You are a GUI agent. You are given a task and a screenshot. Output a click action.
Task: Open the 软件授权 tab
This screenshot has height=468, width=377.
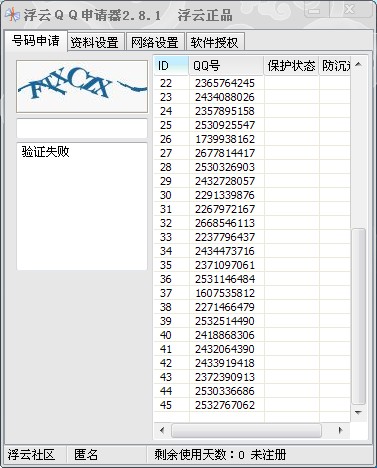[215, 42]
